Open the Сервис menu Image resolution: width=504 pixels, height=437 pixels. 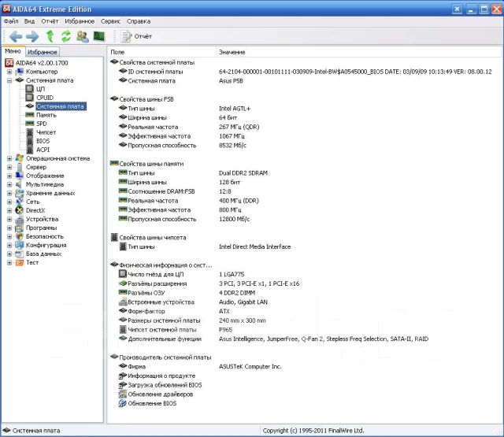coord(110,21)
